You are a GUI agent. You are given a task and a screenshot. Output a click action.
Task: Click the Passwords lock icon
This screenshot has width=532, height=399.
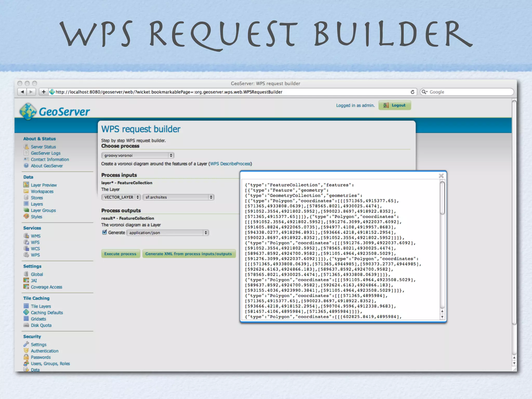pyautogui.click(x=26, y=357)
